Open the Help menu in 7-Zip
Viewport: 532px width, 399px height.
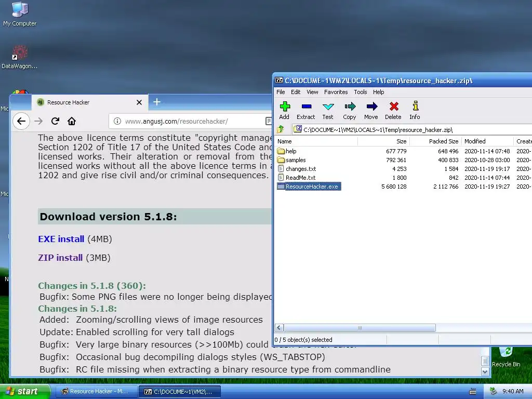tap(378, 92)
